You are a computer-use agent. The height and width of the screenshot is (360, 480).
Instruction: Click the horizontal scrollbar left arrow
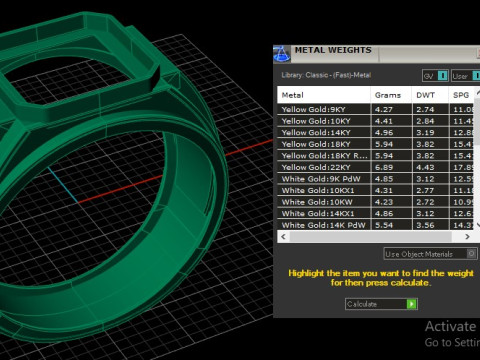283,237
